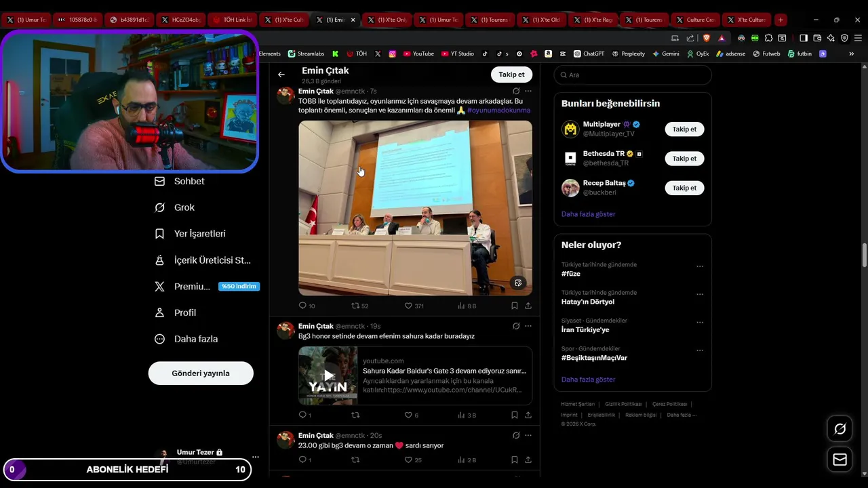Show more suggestions under Bunları beğenebilirsin
This screenshot has height=488, width=868.
click(588, 214)
